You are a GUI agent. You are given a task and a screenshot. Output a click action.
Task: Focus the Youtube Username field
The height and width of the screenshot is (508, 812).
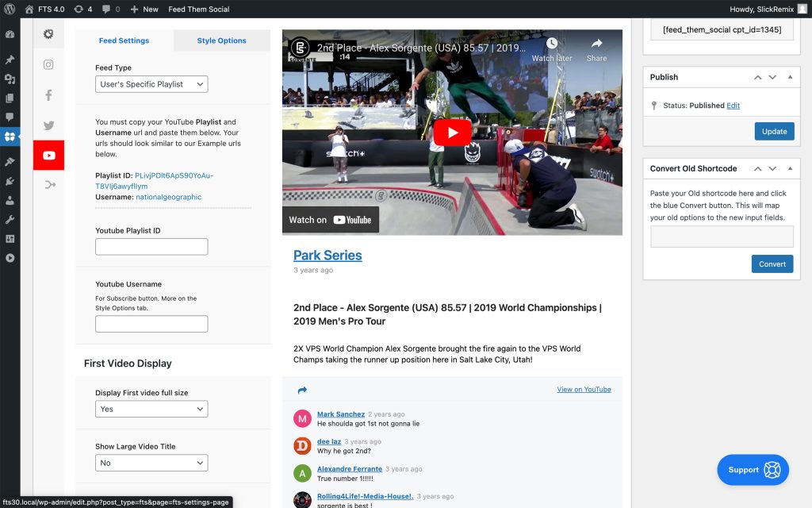tap(151, 324)
